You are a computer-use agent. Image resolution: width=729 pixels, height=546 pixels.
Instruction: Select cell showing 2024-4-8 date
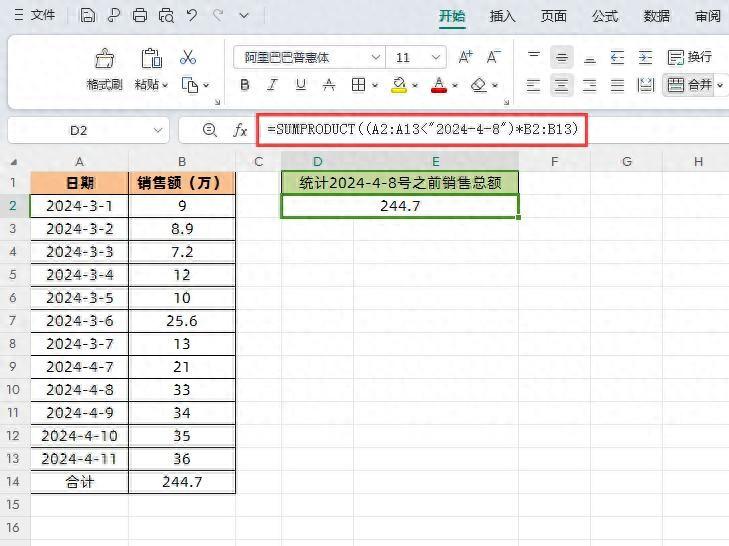point(80,390)
